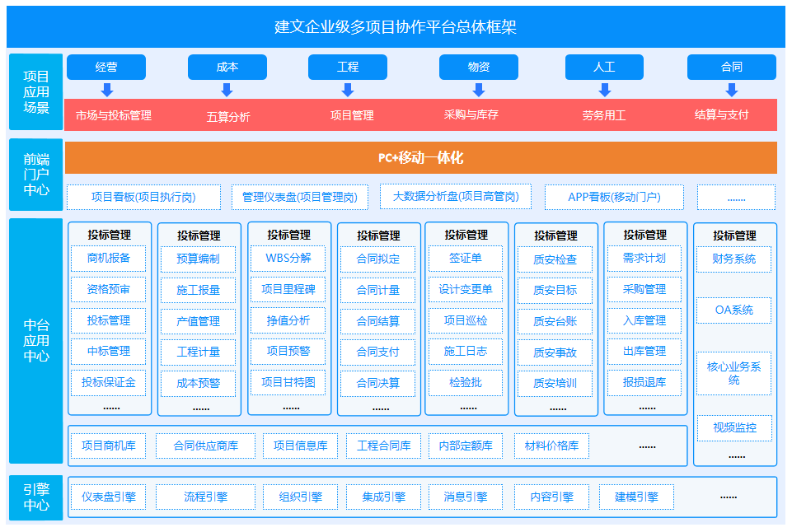This screenshot has height=532, width=792.
Task: Open the 内部定额库 box
Action: click(465, 446)
